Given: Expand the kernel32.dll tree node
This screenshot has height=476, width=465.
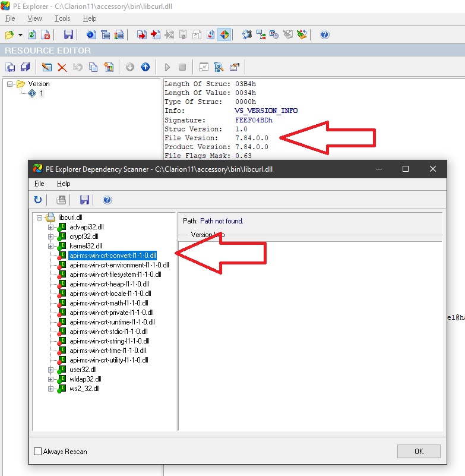Looking at the screenshot, I should coord(50,246).
